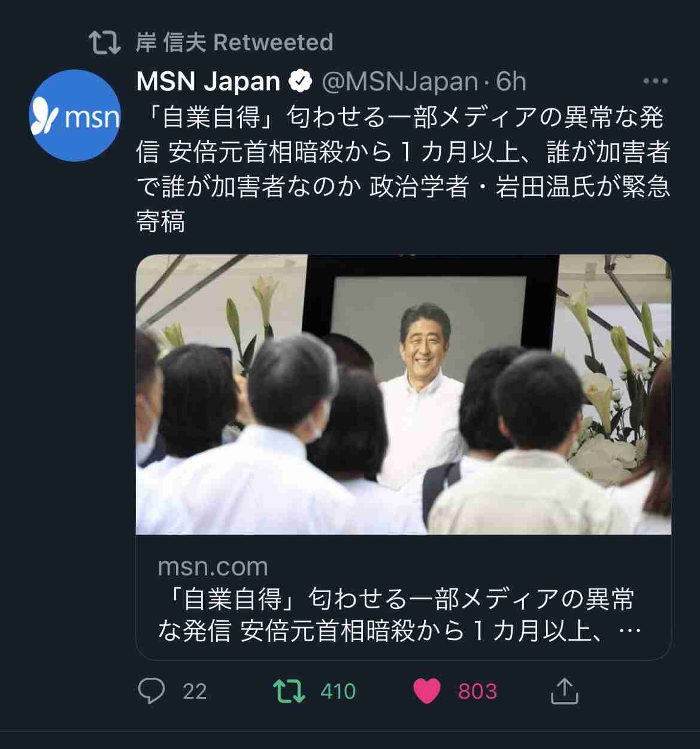Click the like count 803
700x749 pixels.
pos(477,692)
